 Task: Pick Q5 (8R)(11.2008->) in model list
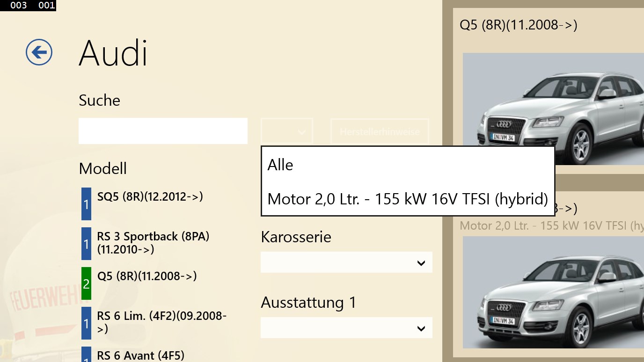pos(147,276)
